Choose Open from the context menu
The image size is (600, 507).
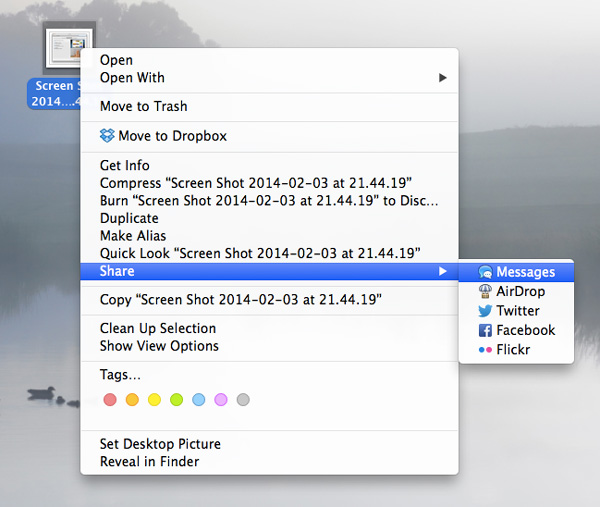(269, 60)
